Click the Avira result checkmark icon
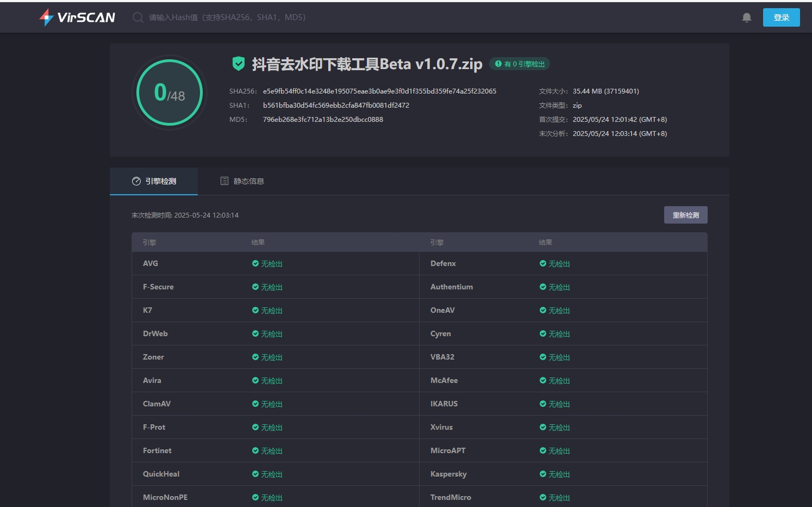The height and width of the screenshot is (507, 812). tap(255, 380)
